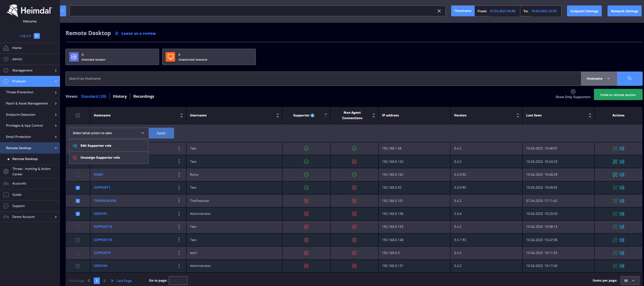Switch to the Recordings view
The width and height of the screenshot is (644, 286).
point(143,97)
